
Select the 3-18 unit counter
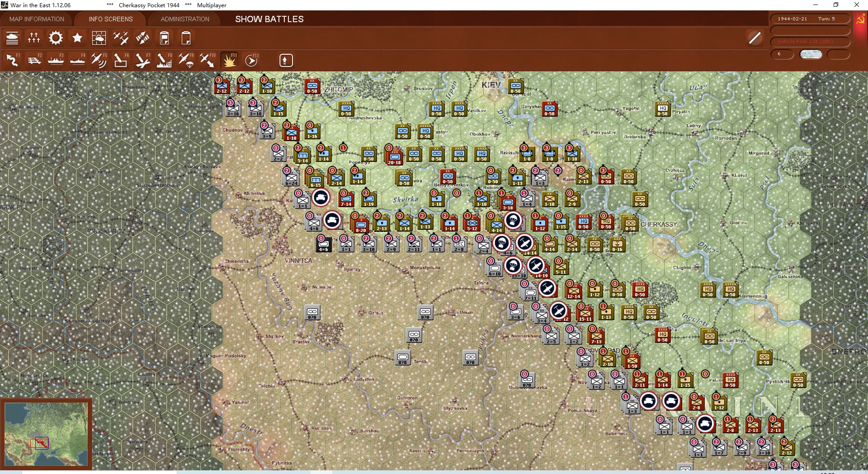click(x=508, y=202)
